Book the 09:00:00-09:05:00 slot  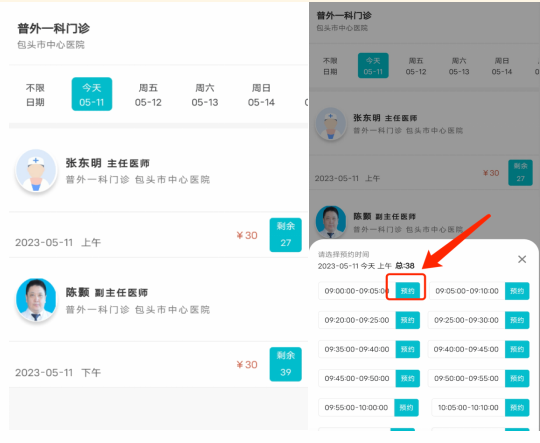[407, 291]
